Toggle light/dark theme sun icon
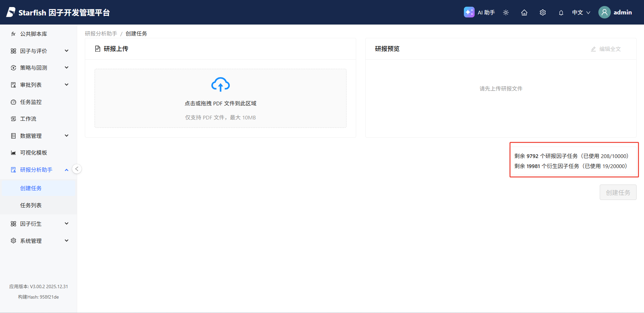Screen dimensions: 644x313 tap(506, 12)
